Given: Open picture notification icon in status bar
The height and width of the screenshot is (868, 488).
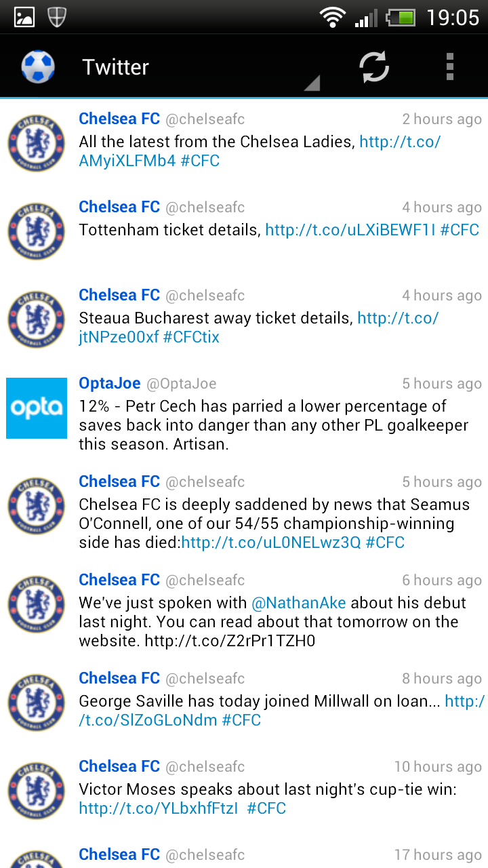Looking at the screenshot, I should coord(24,17).
